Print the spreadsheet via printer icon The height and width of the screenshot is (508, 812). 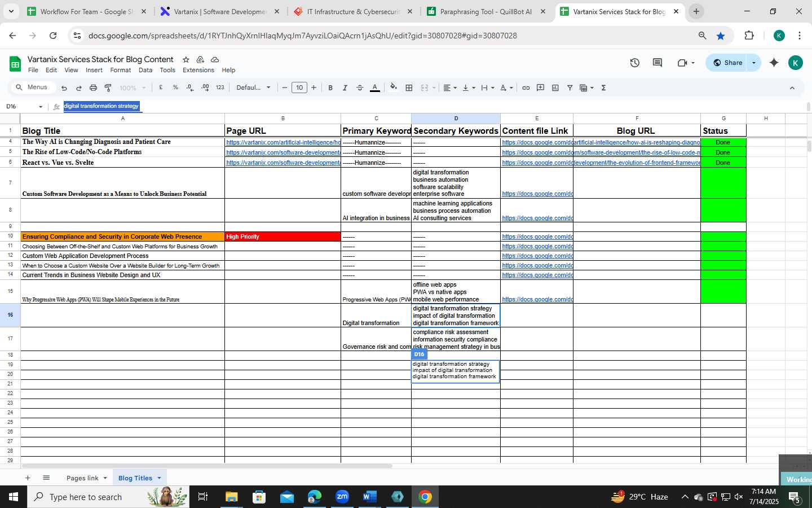[x=93, y=88]
